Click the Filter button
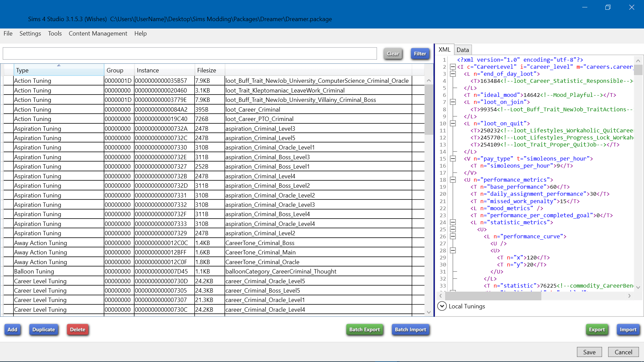Screen dimensions: 644x362 420,54
